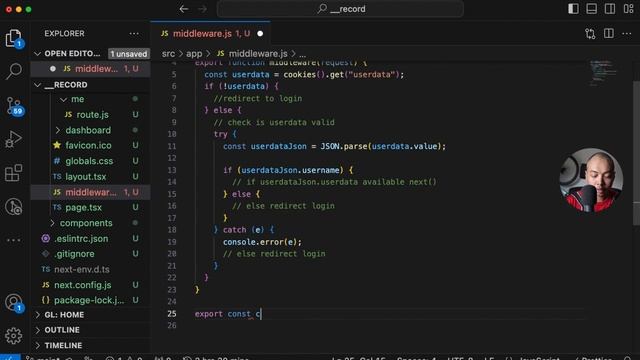Screen dimensions: 640x360
Task: Open Explorer views and more actions ellipsis
Action: click(x=134, y=33)
